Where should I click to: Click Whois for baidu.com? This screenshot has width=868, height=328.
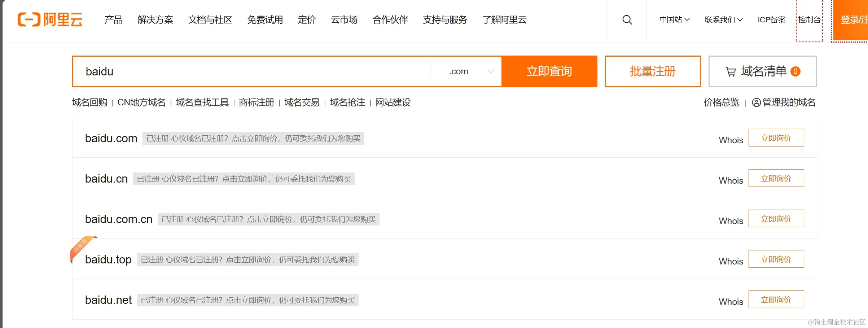731,140
